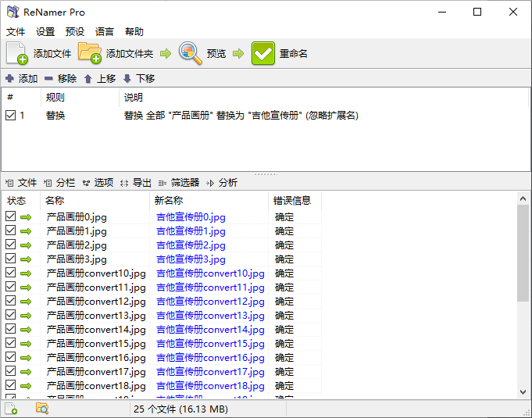
Task: Click green arrow beside 产品画册convert18.jpg
Action: [26, 386]
